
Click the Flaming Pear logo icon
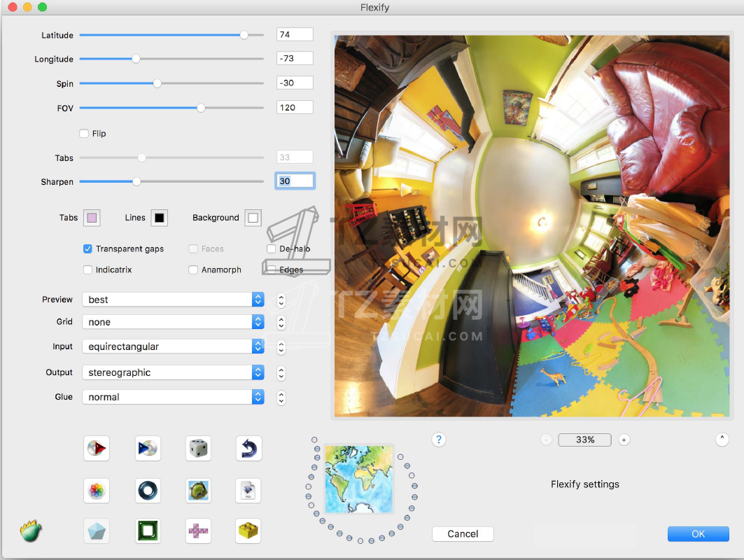(x=31, y=531)
